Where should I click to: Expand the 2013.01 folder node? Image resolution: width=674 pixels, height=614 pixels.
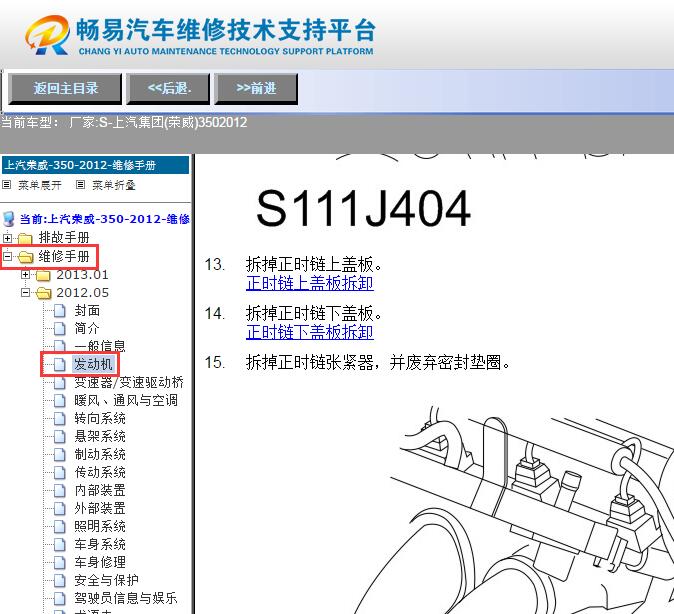25,274
